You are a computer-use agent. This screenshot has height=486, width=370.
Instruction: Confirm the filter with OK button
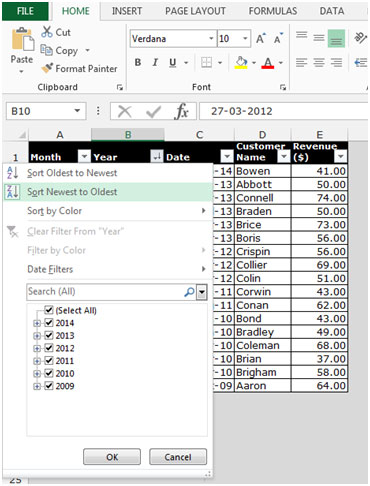coord(112,457)
